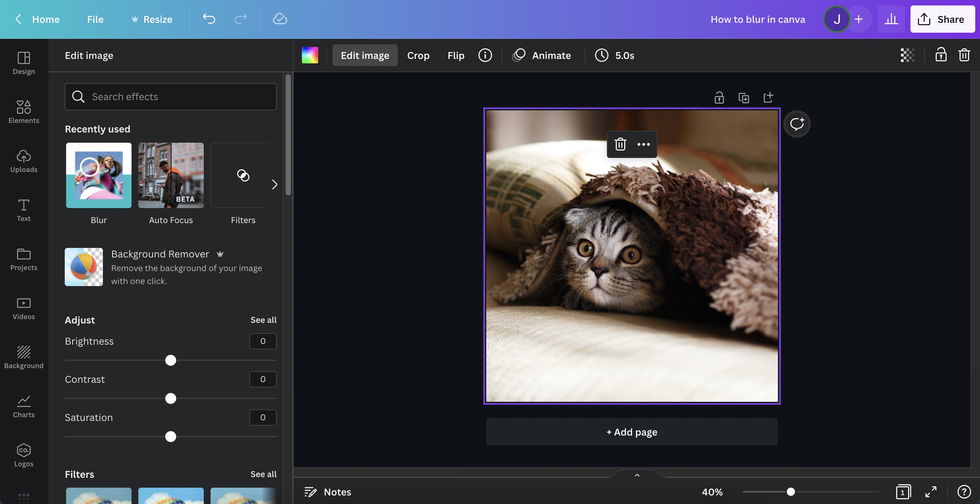Open the Uploads panel
Viewport: 980px width, 504px height.
pos(24,161)
